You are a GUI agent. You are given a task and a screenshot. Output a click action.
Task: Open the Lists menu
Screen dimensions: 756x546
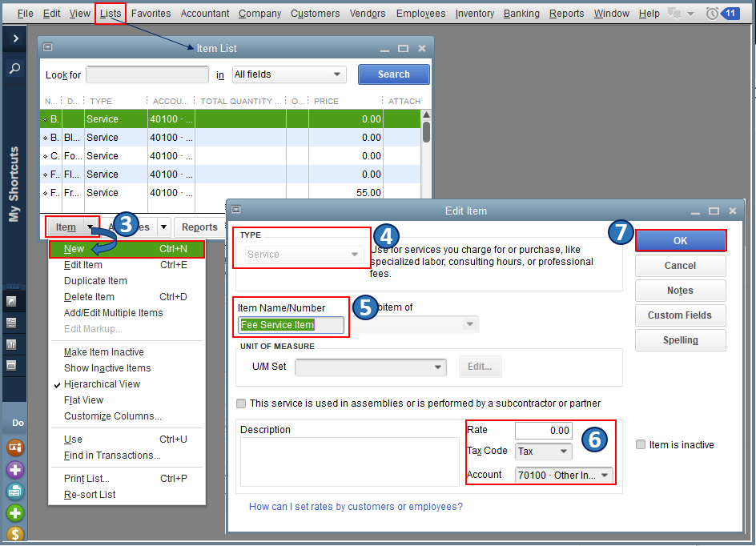(x=111, y=14)
